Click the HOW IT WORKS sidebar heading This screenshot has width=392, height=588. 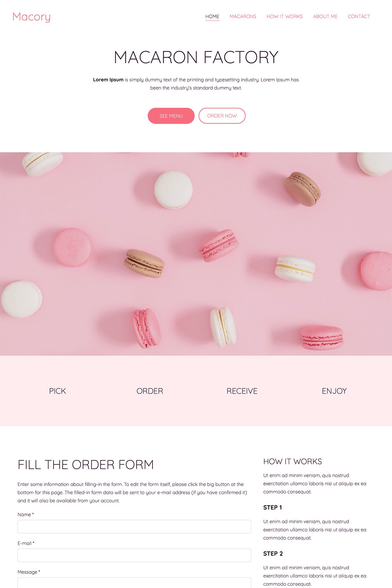point(293,462)
